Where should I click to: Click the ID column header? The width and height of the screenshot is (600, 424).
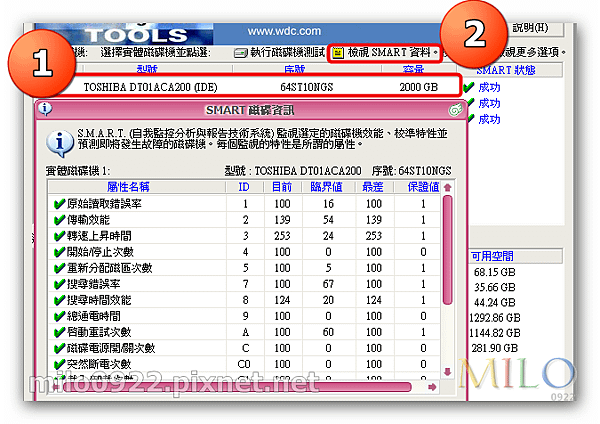tap(245, 187)
